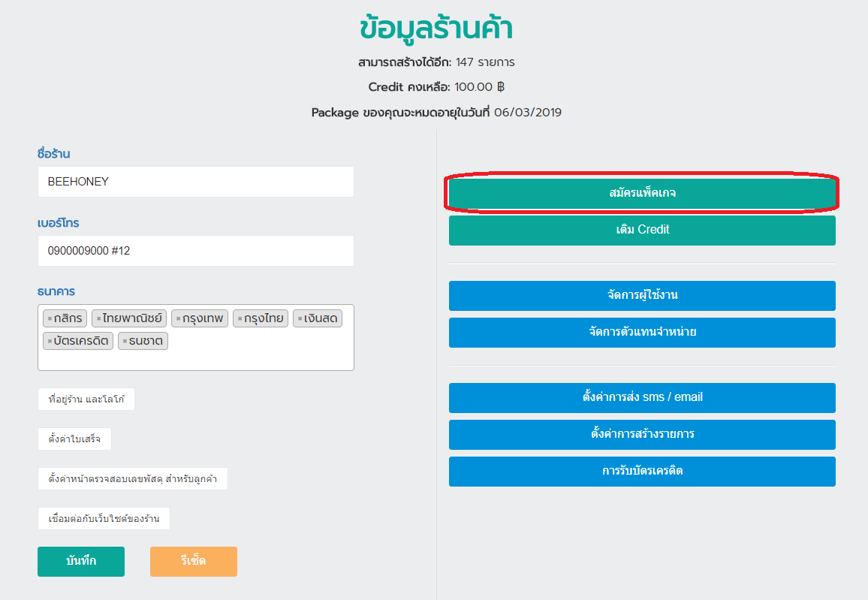Click the ชื่อร้าน field containing BEEHONEY
The width and height of the screenshot is (868, 600).
pyautogui.click(x=195, y=182)
